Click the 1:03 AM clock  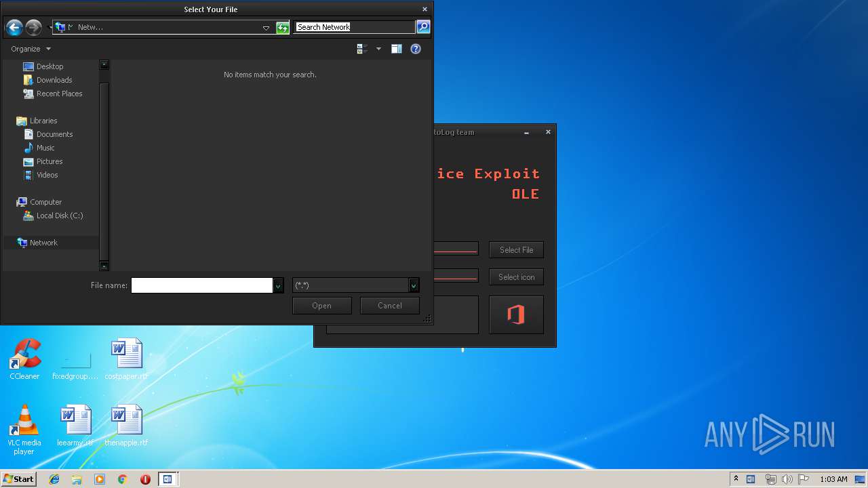point(833,479)
